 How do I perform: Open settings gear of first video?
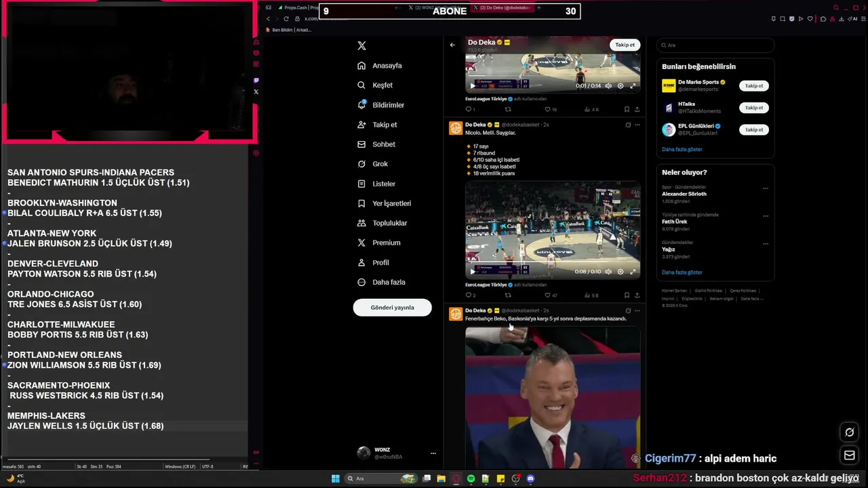pyautogui.click(x=620, y=85)
